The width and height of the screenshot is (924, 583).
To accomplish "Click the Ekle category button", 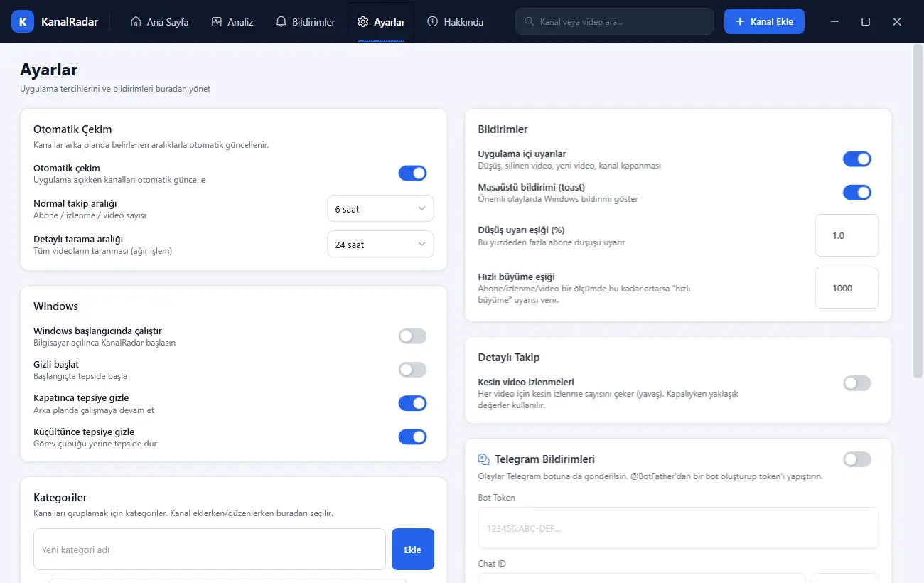I will pos(413,550).
